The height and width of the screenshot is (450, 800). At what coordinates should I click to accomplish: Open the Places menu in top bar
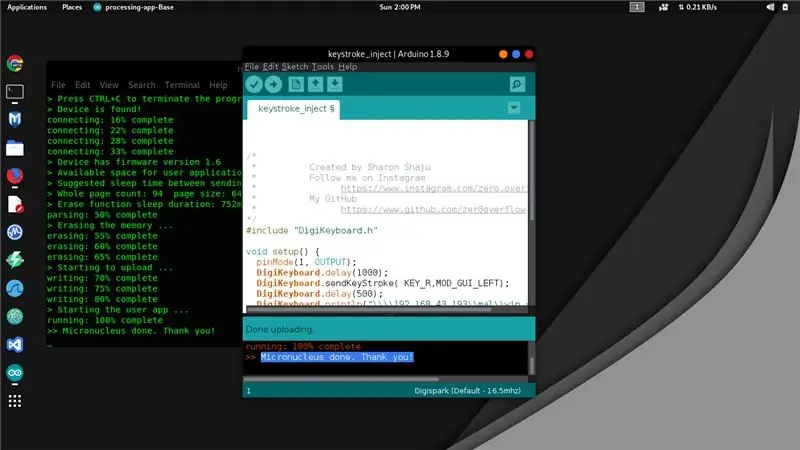72,7
